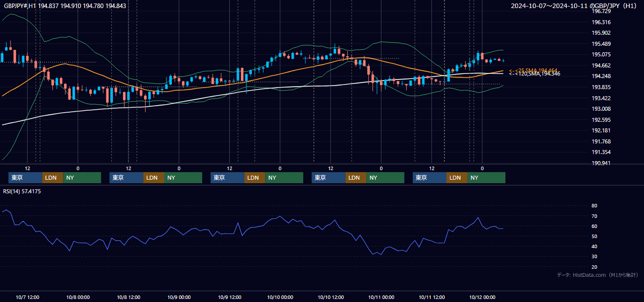Select the 10/11 NY session block
The image size is (644, 302).
pos(486,178)
